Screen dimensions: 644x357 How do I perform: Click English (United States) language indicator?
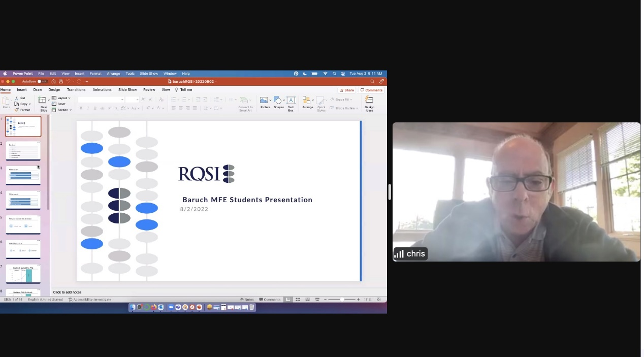click(x=45, y=300)
